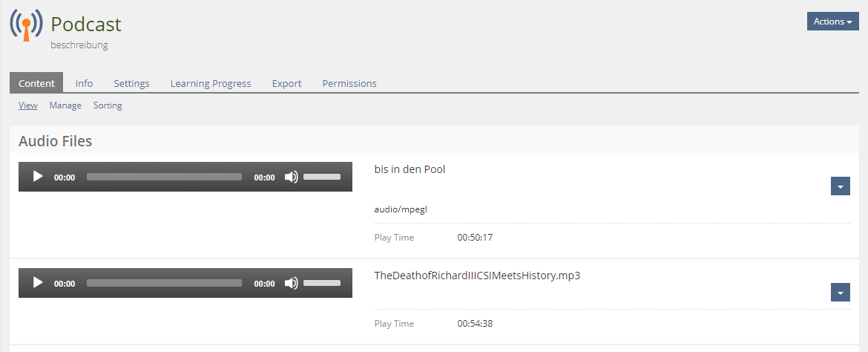The height and width of the screenshot is (352, 868).
Task: Seek in the 'bis in den Pool' progress bar
Action: pyautogui.click(x=164, y=177)
